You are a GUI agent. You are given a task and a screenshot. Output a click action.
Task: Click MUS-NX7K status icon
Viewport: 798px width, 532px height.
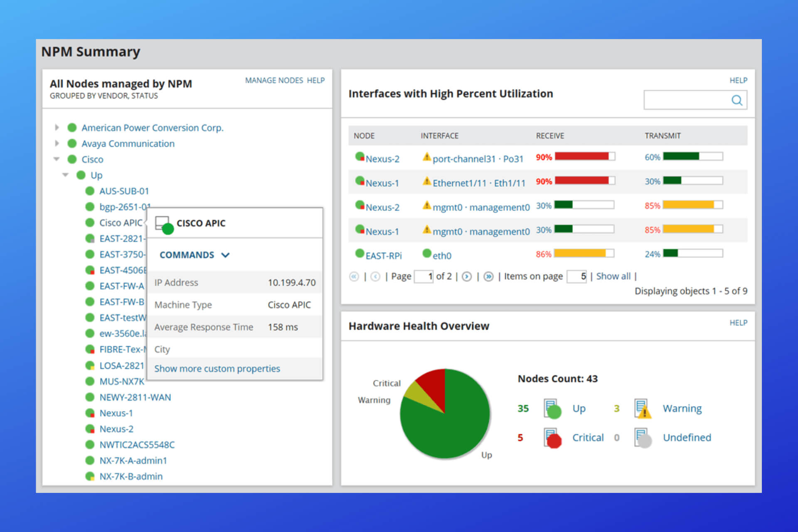click(x=90, y=381)
